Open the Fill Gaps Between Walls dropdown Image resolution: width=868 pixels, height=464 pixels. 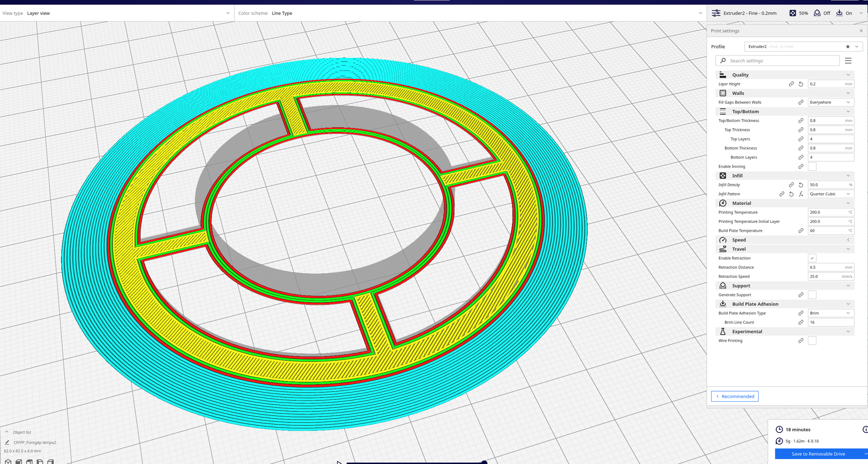pyautogui.click(x=831, y=102)
